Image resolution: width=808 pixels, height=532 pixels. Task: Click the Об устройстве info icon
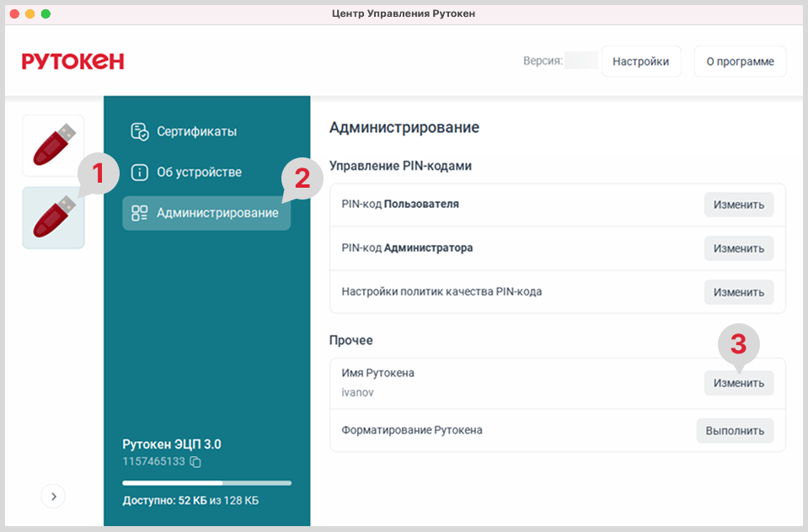(140, 173)
